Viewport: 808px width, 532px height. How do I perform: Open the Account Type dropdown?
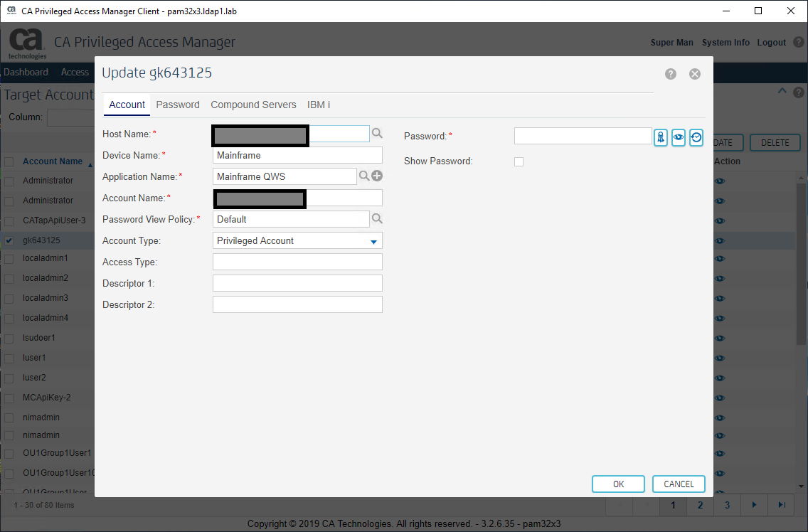[x=373, y=240]
